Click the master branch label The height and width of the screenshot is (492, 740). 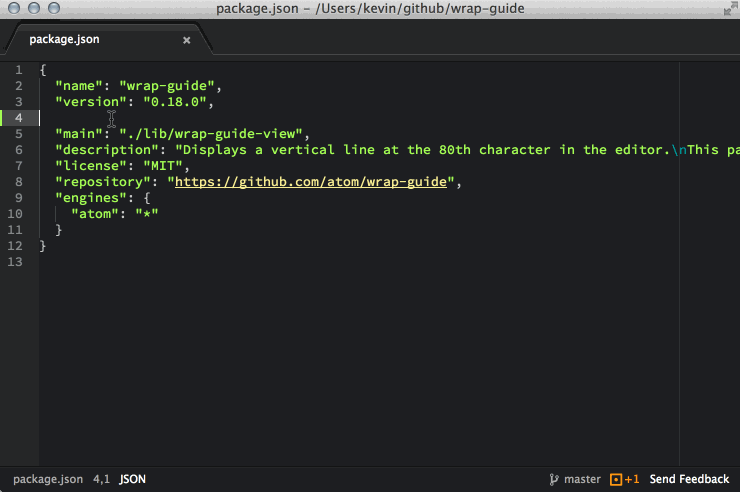581,480
